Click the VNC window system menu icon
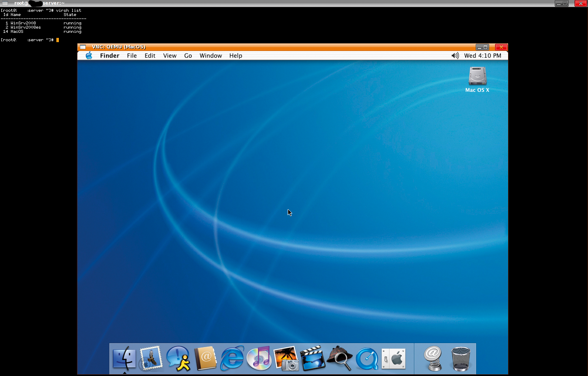588x376 pixels. [83, 47]
